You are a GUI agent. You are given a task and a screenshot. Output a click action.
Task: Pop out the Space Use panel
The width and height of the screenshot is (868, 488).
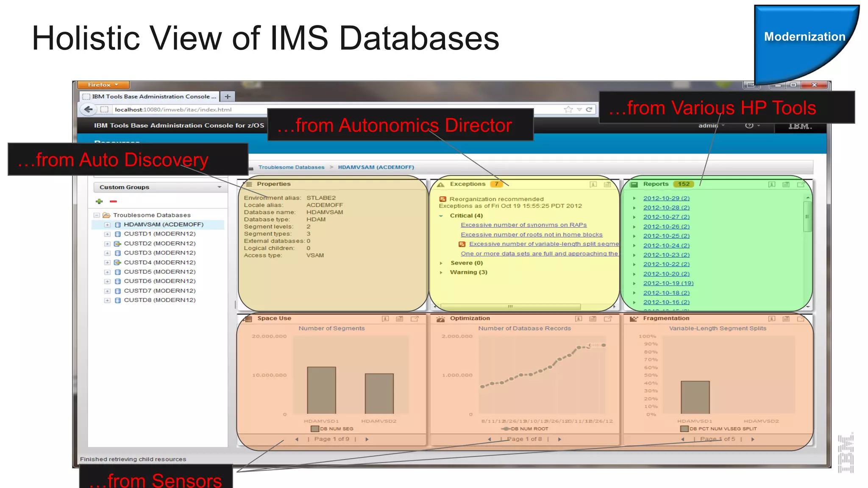(x=415, y=319)
